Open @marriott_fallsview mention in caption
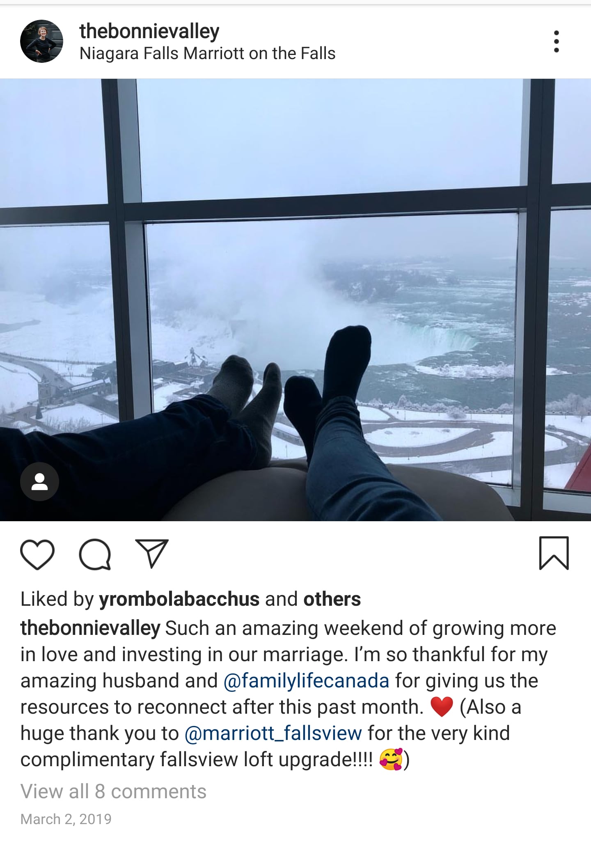Viewport: 591px width, 868px height. coord(273,733)
